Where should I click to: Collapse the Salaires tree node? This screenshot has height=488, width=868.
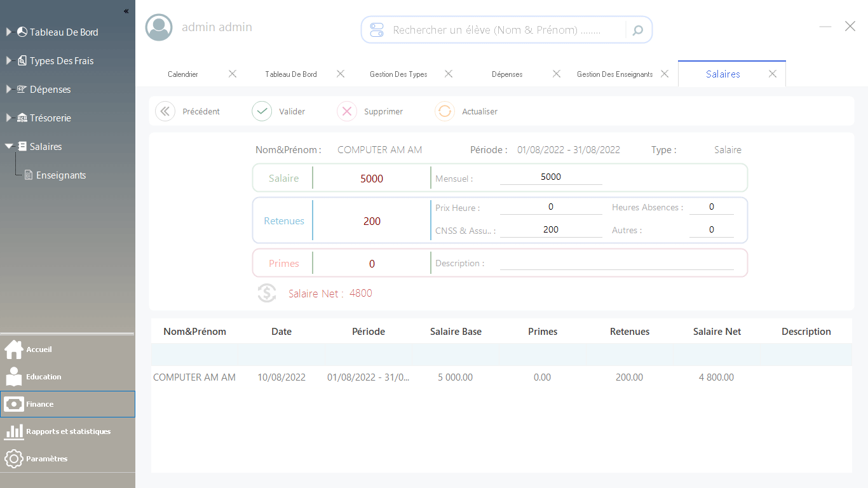click(9, 146)
